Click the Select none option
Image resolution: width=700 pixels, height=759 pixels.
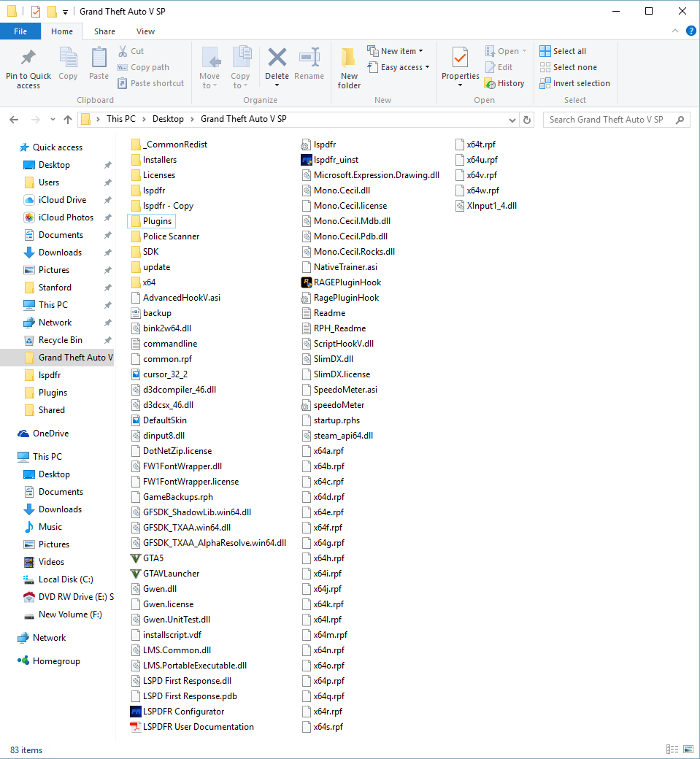pyautogui.click(x=568, y=67)
